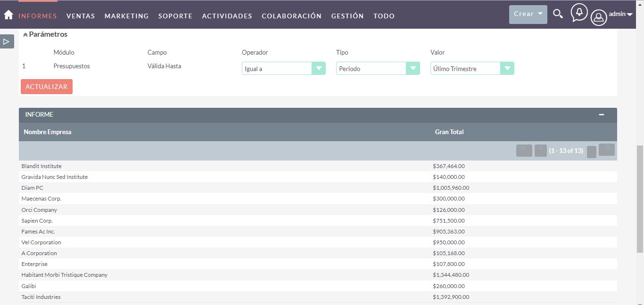644x305 pixels.
Task: Open the search magnifier icon
Action: pyautogui.click(x=558, y=14)
